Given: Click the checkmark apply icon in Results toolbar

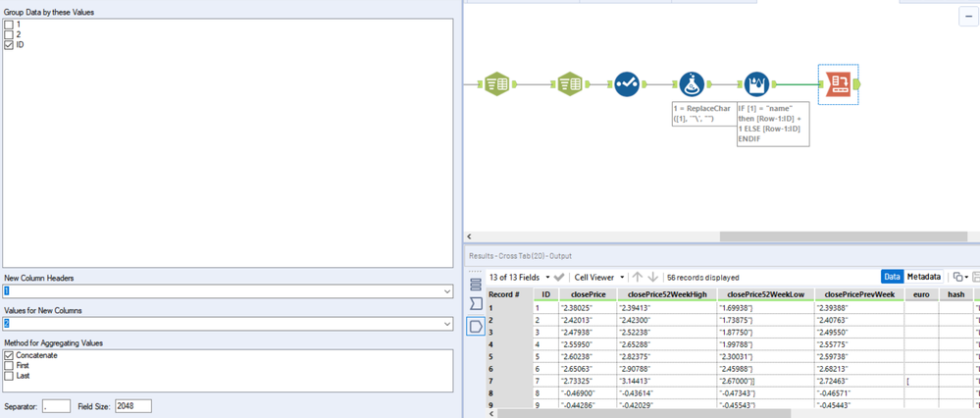Looking at the screenshot, I should coord(559,277).
